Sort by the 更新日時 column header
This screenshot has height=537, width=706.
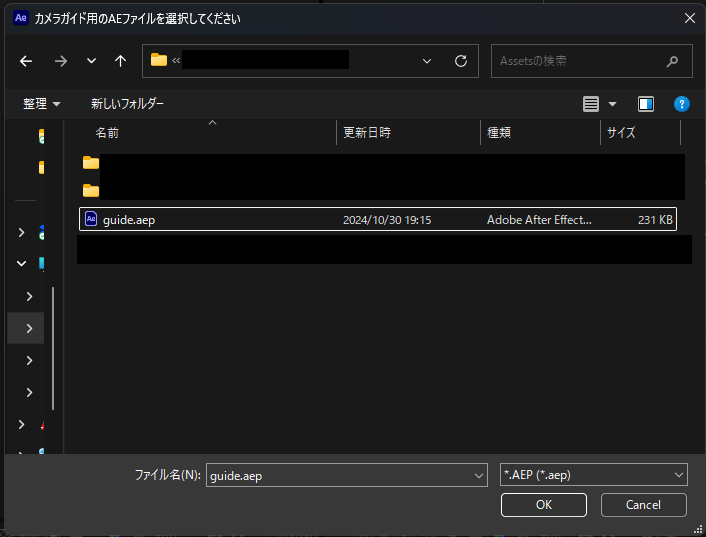click(x=367, y=132)
